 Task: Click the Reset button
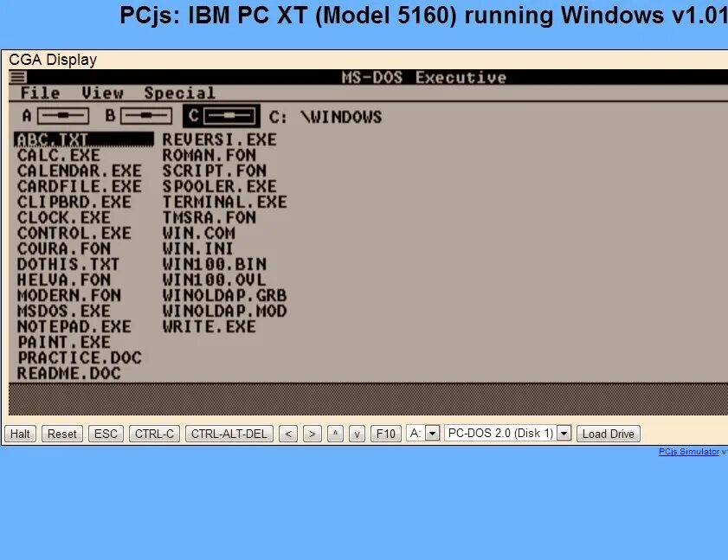pos(62,434)
